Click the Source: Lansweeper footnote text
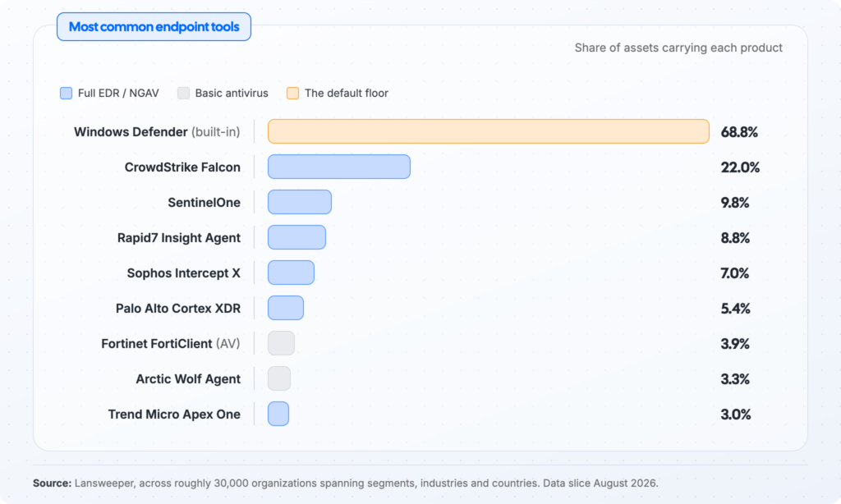 coord(346,483)
